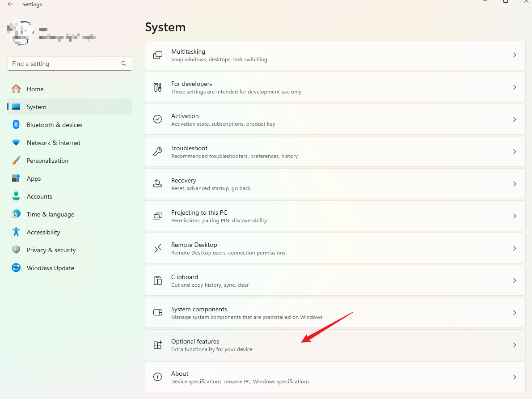Open Optional features via its chevron

[515, 345]
